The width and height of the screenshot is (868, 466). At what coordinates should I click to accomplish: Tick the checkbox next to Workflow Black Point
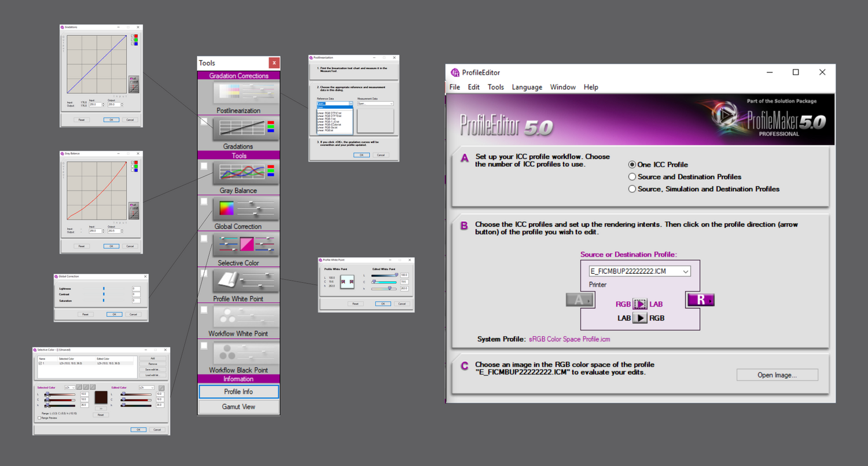tap(204, 346)
